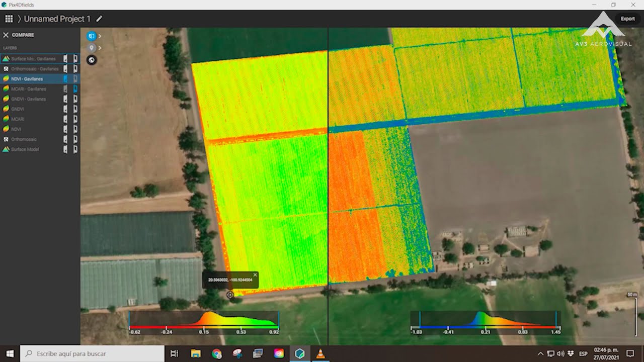
Task: Click the left NDVI histogram color scale bar
Action: tap(204, 327)
